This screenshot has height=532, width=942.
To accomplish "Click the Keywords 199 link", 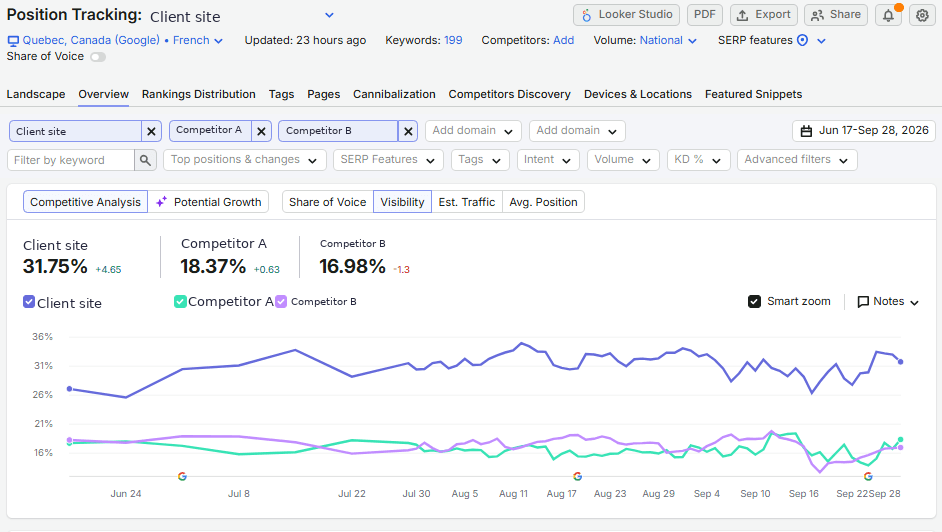I will coord(453,40).
